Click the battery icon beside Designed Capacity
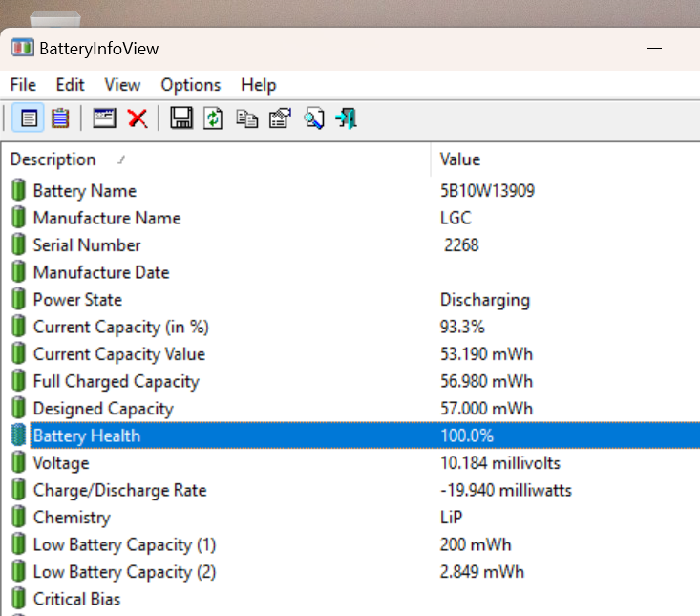 [x=19, y=408]
